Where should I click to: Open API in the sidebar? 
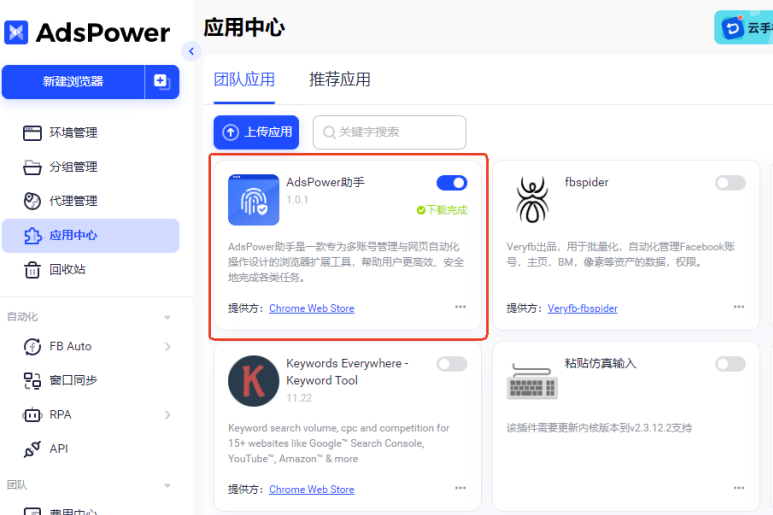(x=90, y=449)
